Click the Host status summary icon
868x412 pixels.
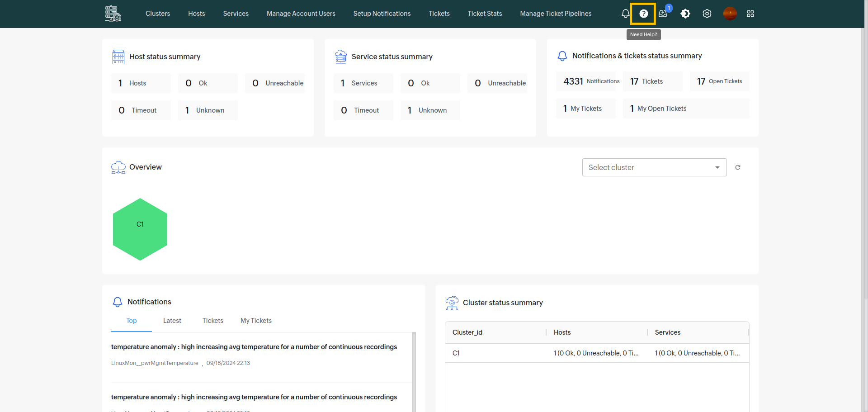(118, 57)
